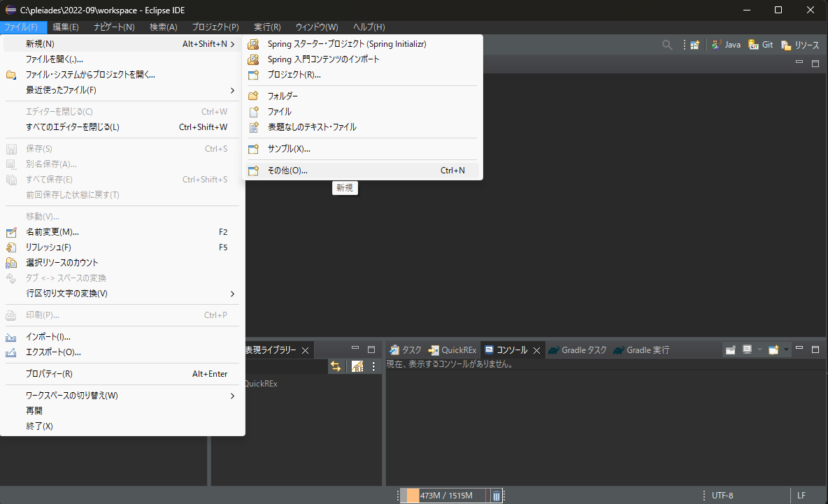Select 選択リソースのカウント
Image resolution: width=828 pixels, height=504 pixels.
coord(122,263)
